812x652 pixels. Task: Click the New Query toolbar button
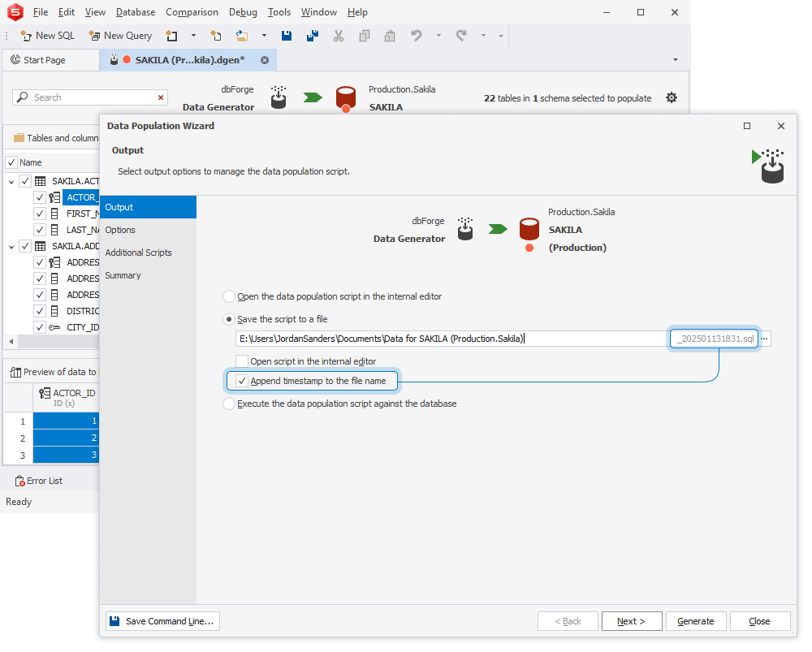pos(120,36)
